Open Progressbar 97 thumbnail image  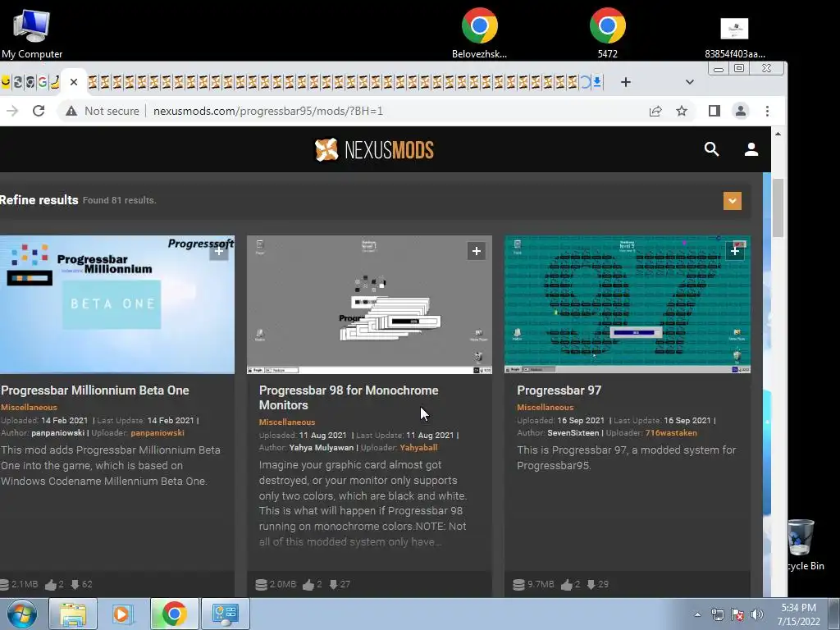(628, 304)
